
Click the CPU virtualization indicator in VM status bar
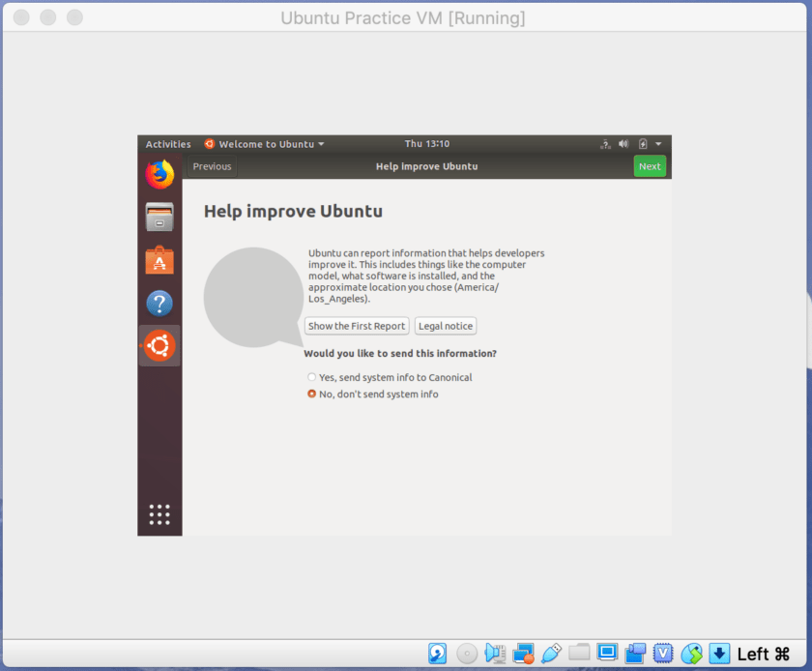coord(663,654)
